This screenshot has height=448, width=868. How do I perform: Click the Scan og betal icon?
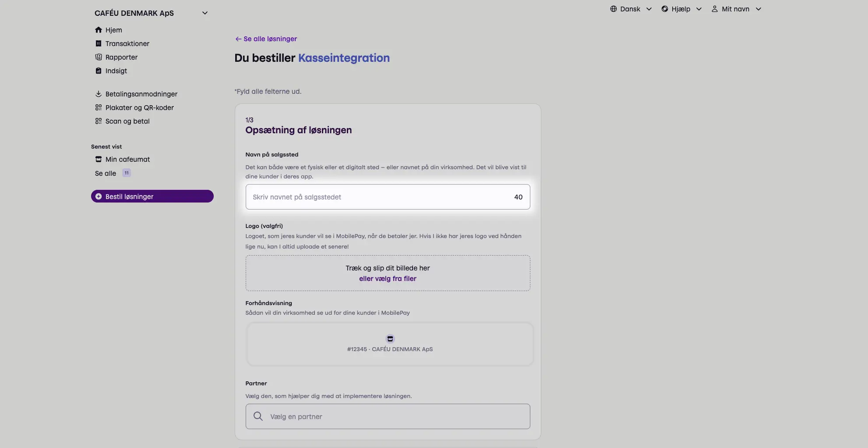pos(99,121)
